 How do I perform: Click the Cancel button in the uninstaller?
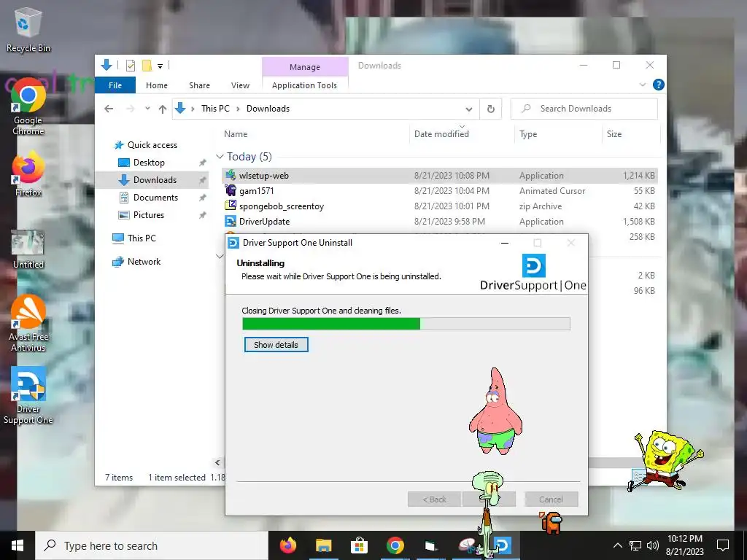coord(551,499)
